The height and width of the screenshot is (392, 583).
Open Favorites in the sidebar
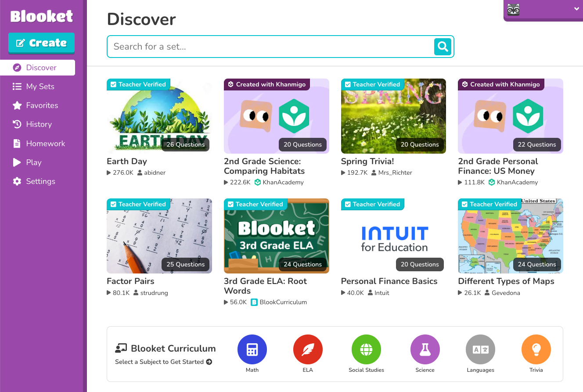[37, 105]
